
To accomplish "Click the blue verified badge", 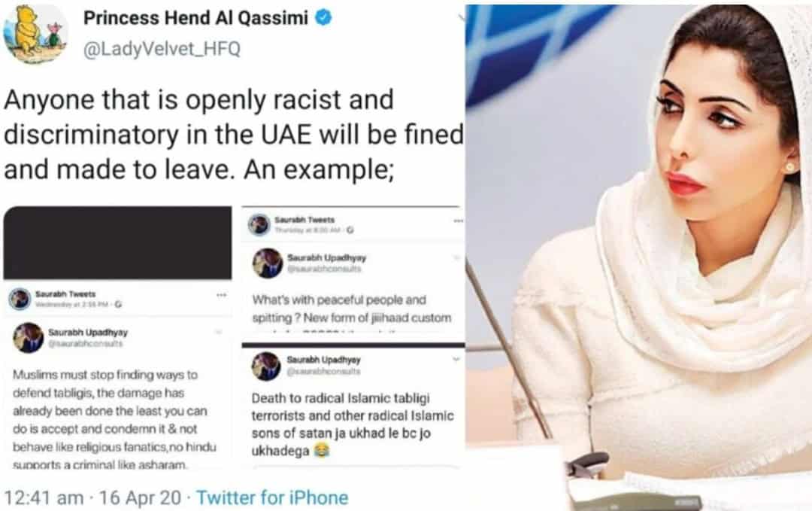I will click(323, 17).
